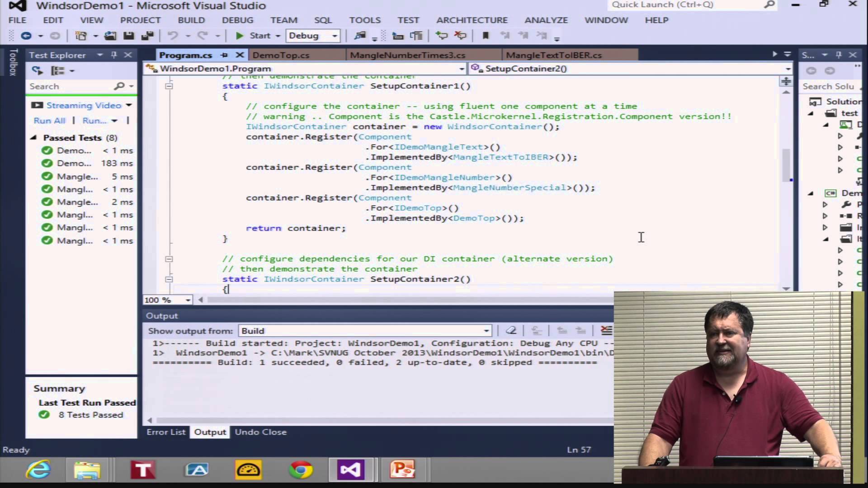Open the Streaming Video playlist dropdown
The image size is (868, 488).
[x=129, y=105]
